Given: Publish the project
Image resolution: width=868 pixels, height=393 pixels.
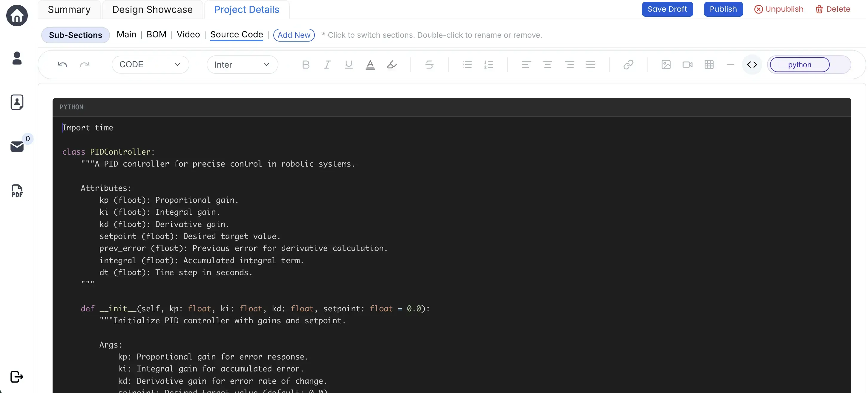Looking at the screenshot, I should point(723,9).
